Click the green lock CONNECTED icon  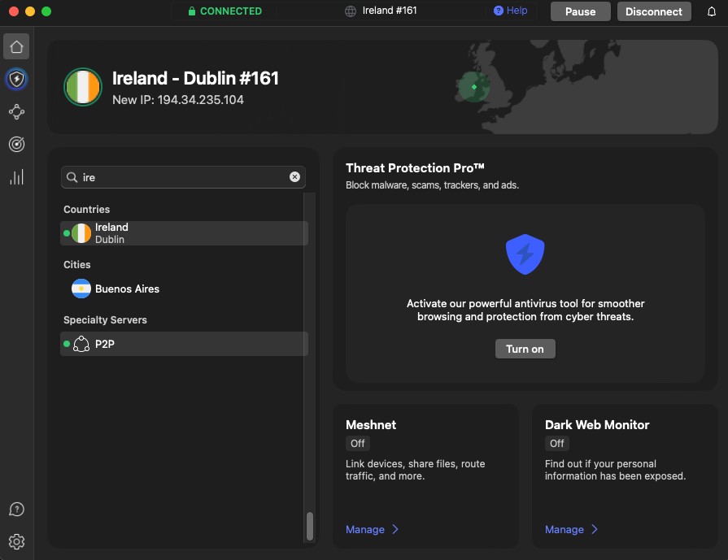tap(192, 11)
